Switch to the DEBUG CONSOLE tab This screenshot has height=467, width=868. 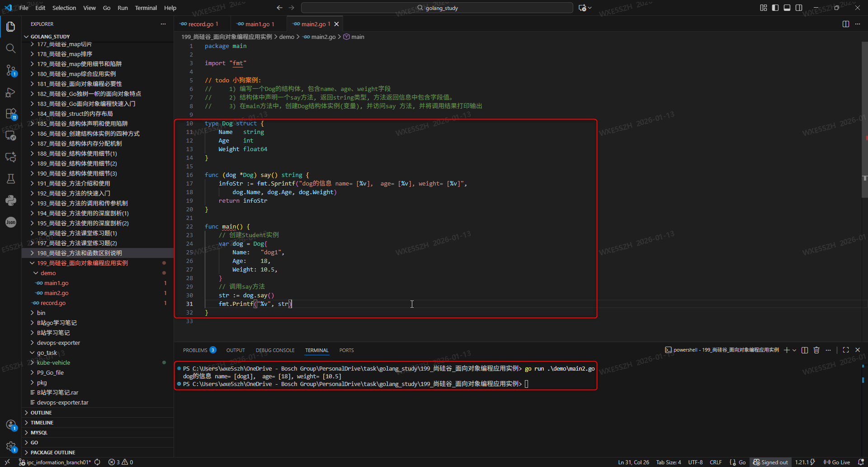275,350
